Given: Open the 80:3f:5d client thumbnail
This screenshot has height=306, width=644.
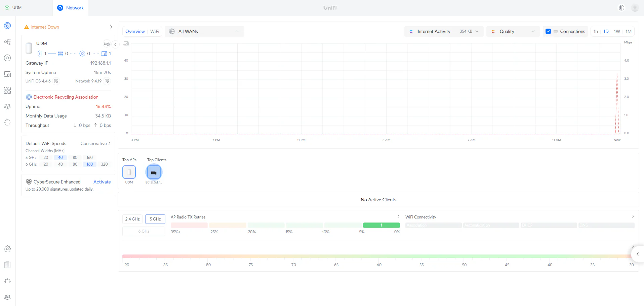Looking at the screenshot, I should click(154, 172).
